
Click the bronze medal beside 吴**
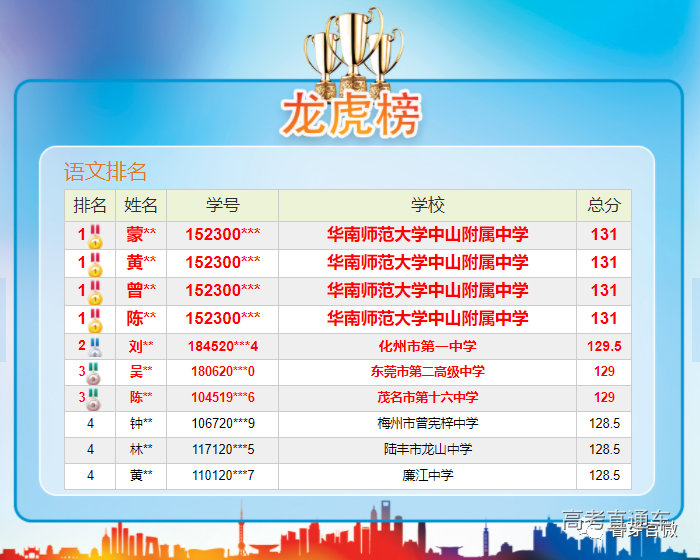(x=96, y=372)
